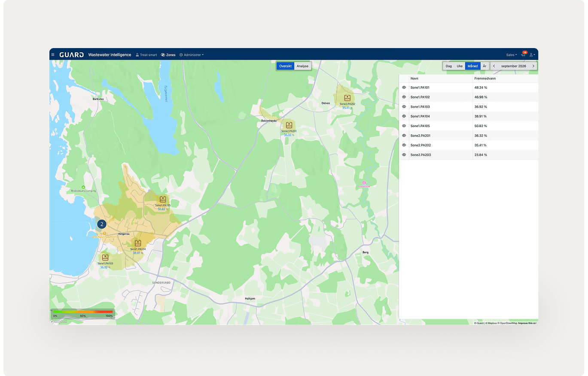Toggle visibility of Sone1.PA104 row
588x376 pixels.
[404, 116]
